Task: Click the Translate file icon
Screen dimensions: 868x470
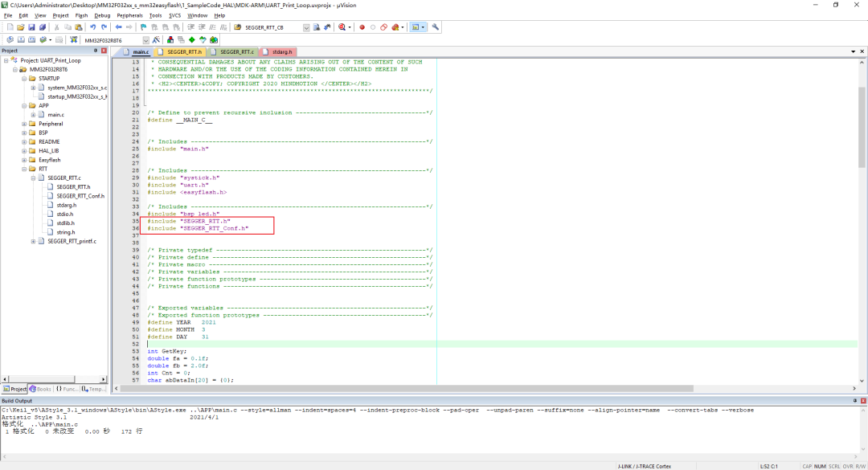Action: coord(10,40)
